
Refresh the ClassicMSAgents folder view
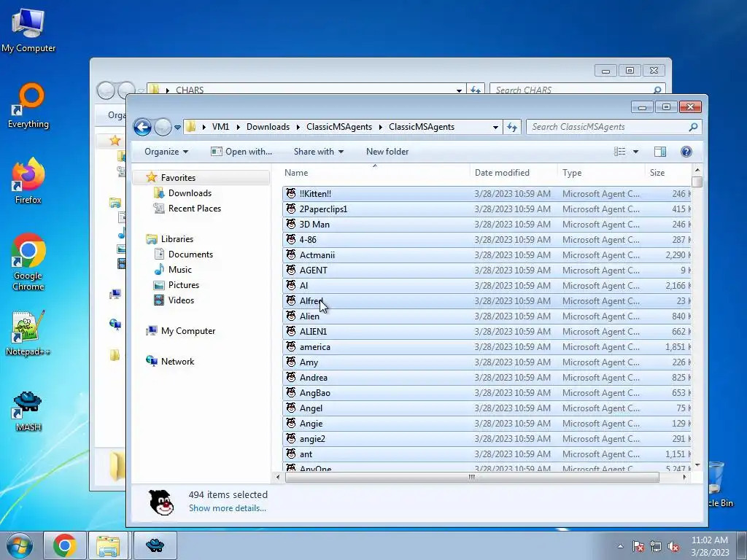[x=512, y=127]
